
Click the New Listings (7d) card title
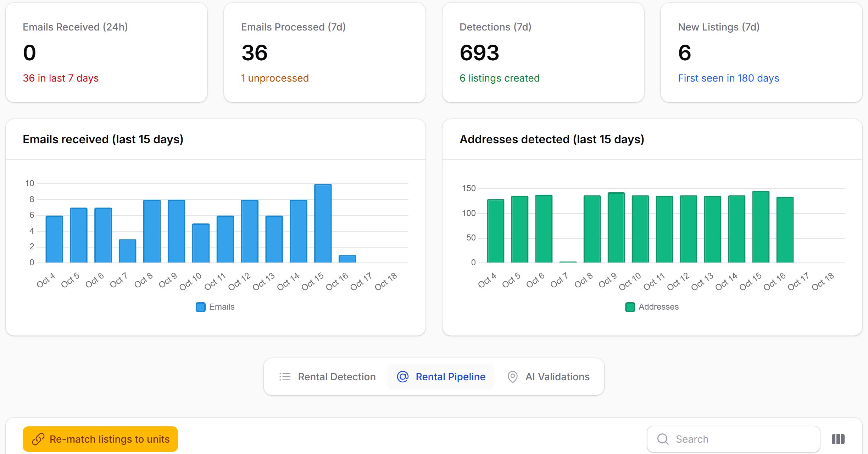[x=719, y=27]
